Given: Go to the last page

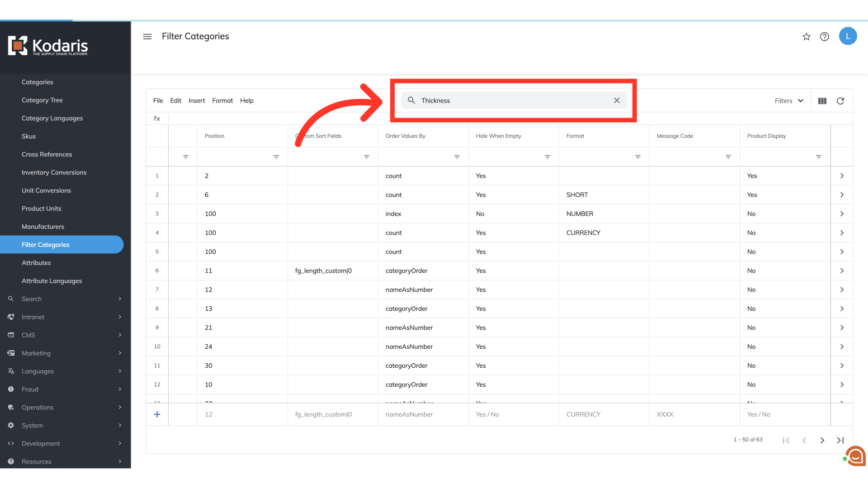Looking at the screenshot, I should click(840, 440).
